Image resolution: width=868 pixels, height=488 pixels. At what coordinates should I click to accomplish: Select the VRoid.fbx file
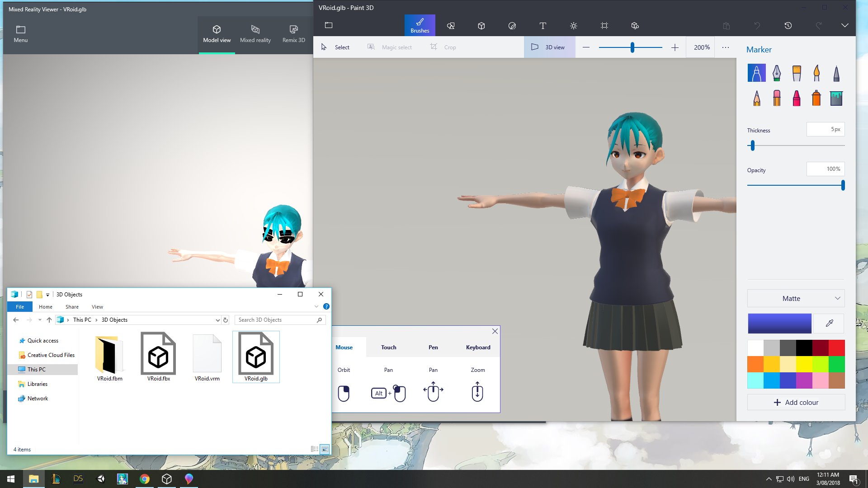pos(158,357)
